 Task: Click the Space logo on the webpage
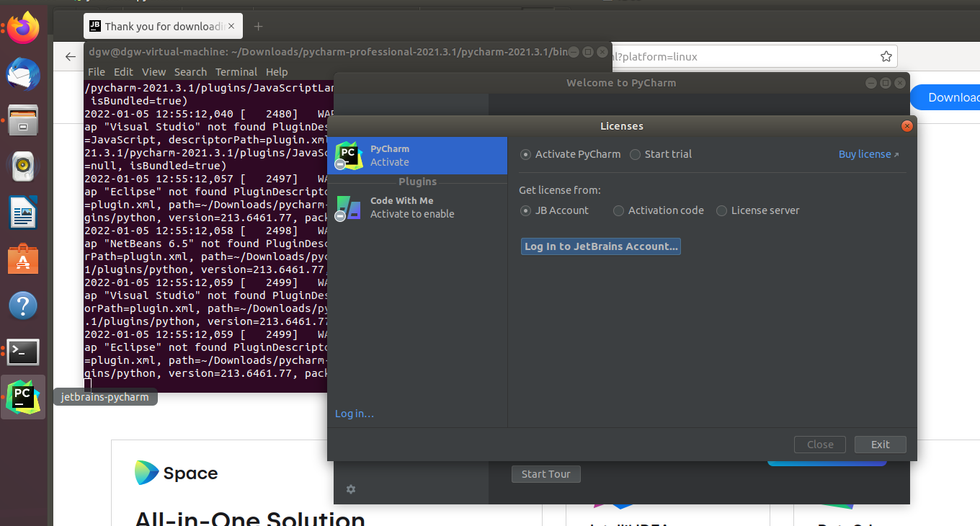point(177,473)
